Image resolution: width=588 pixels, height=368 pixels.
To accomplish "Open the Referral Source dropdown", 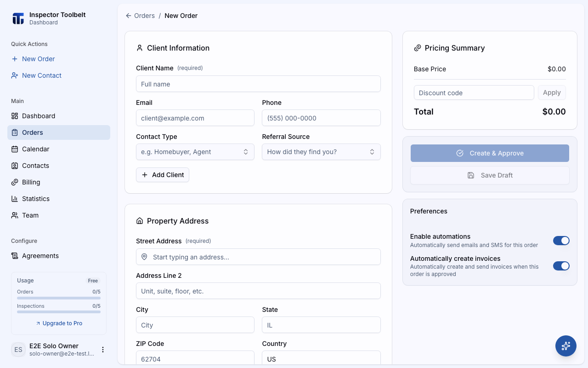I will [321, 152].
